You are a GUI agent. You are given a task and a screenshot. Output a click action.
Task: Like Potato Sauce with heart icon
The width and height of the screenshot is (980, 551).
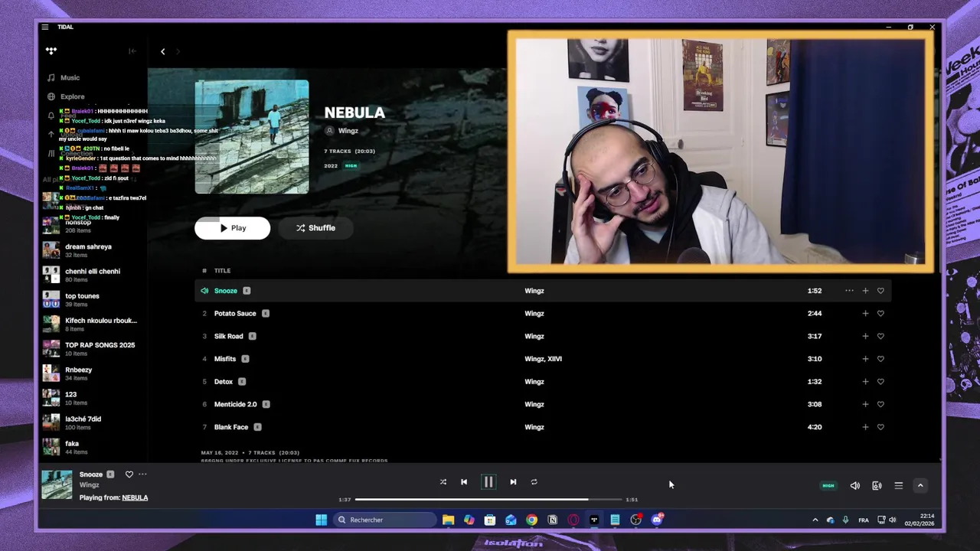[x=880, y=313]
